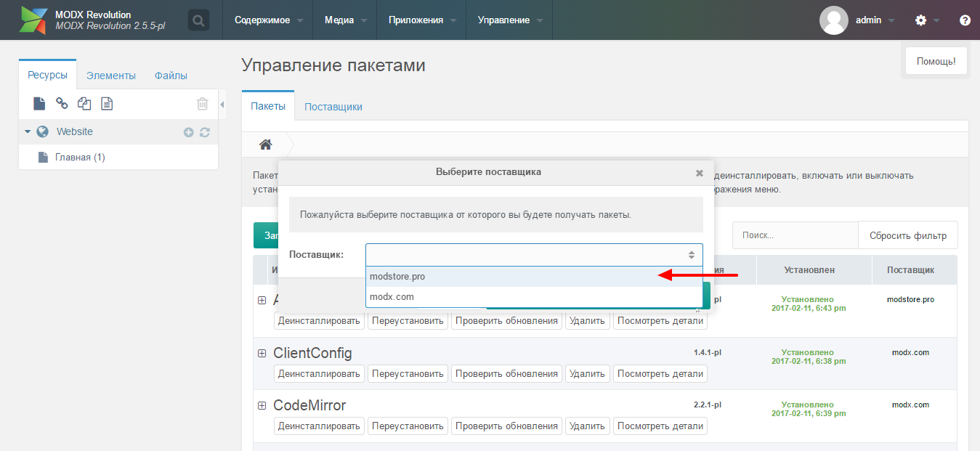The image size is (980, 451).
Task: Check updates for ClientConfig
Action: [x=506, y=373]
